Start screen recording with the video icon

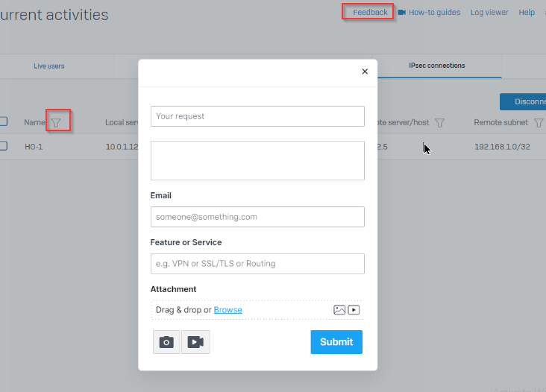click(x=195, y=342)
